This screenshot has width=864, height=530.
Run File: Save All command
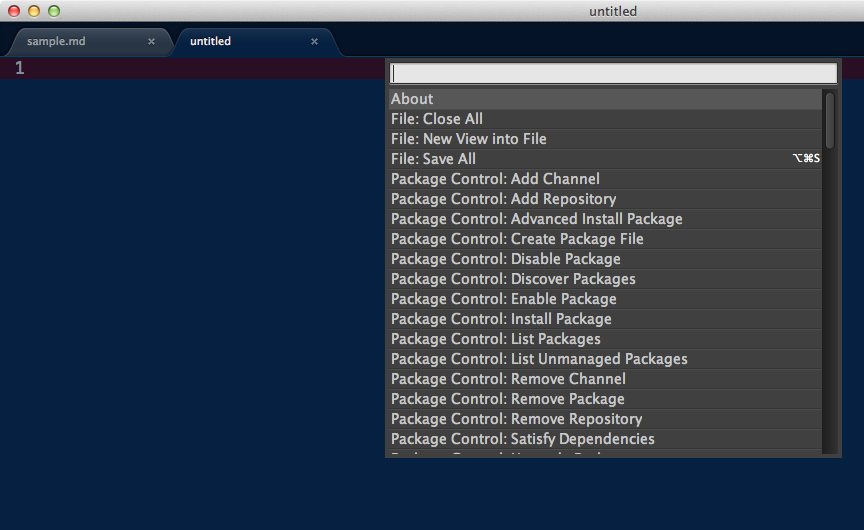606,159
